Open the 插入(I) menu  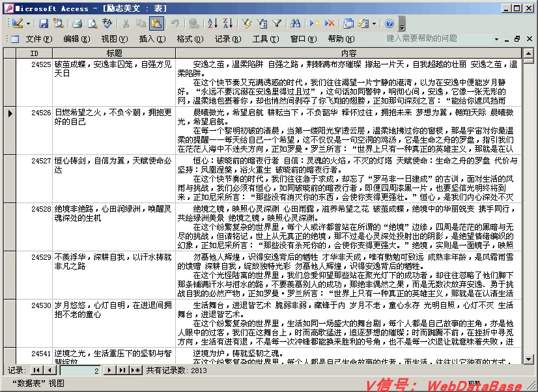tap(152, 39)
